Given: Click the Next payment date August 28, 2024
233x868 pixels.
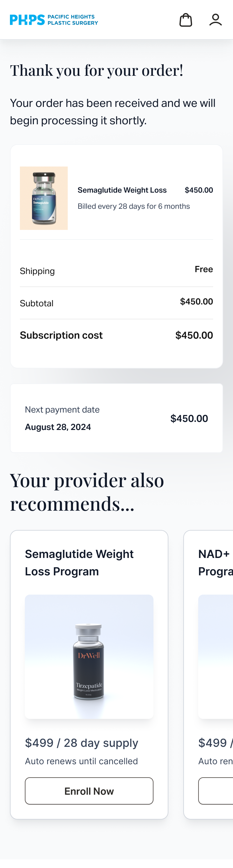Looking at the screenshot, I should point(58,427).
